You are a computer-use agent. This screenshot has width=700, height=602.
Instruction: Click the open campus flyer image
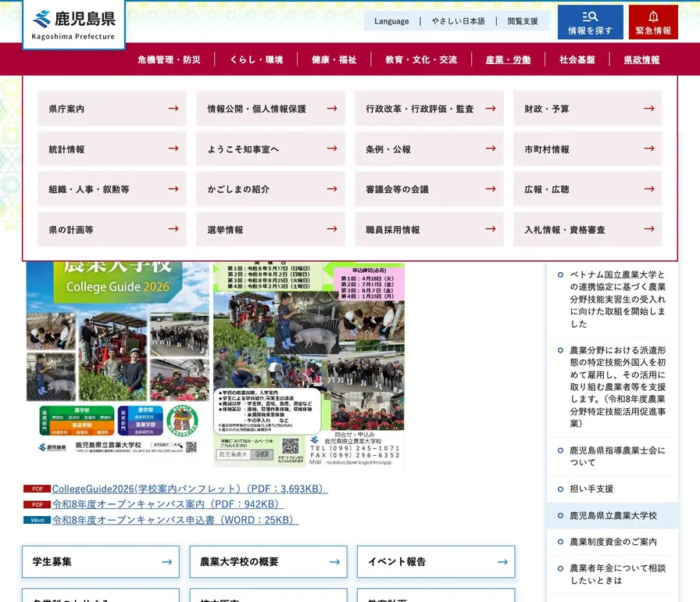[x=309, y=364]
